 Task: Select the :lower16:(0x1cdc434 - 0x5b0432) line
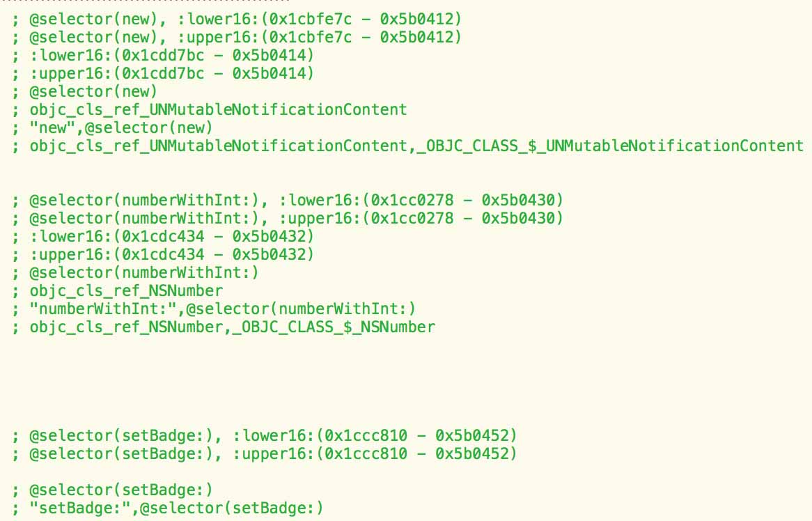pos(163,237)
